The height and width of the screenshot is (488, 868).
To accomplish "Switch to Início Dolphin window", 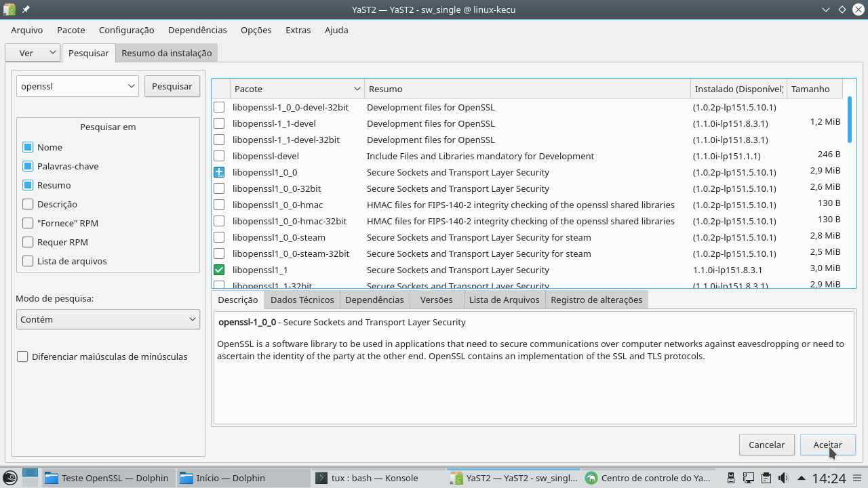I will pos(243,478).
